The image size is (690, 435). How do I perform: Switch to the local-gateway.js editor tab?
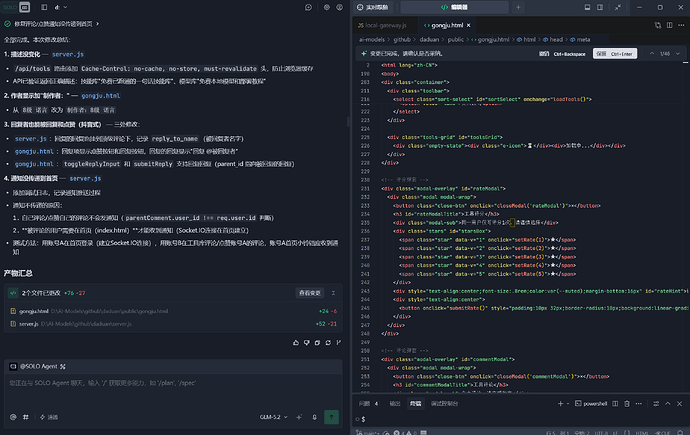click(382, 26)
